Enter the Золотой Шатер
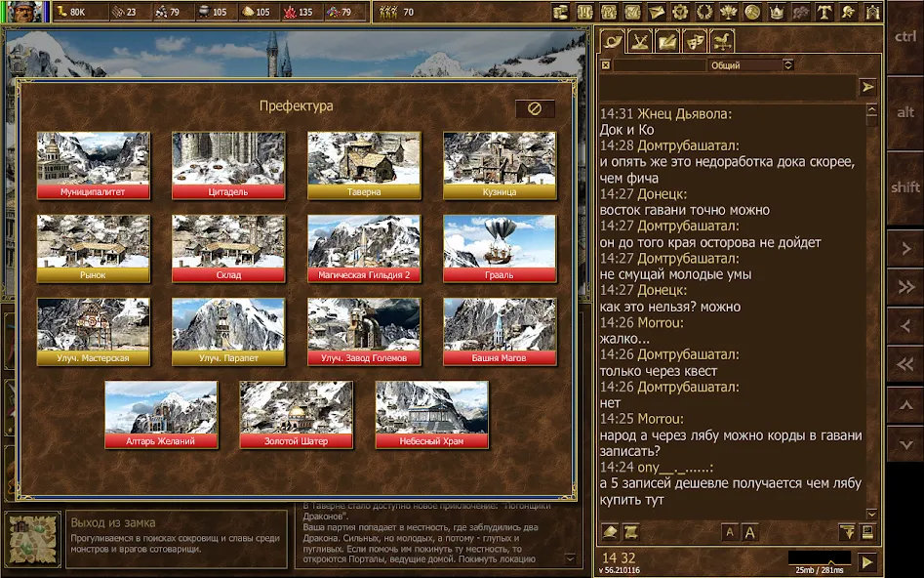The height and width of the screenshot is (578, 924). (297, 415)
